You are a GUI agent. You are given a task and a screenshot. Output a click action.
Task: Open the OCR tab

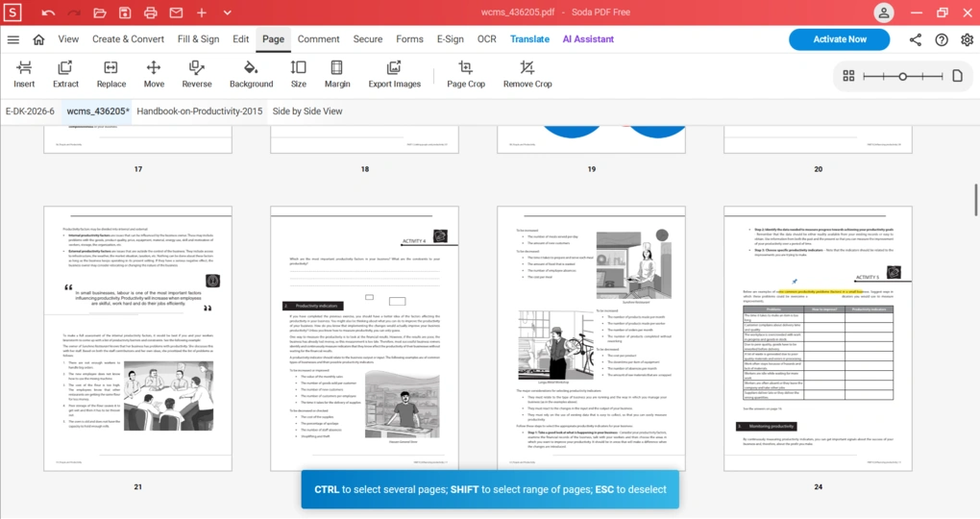[487, 38]
